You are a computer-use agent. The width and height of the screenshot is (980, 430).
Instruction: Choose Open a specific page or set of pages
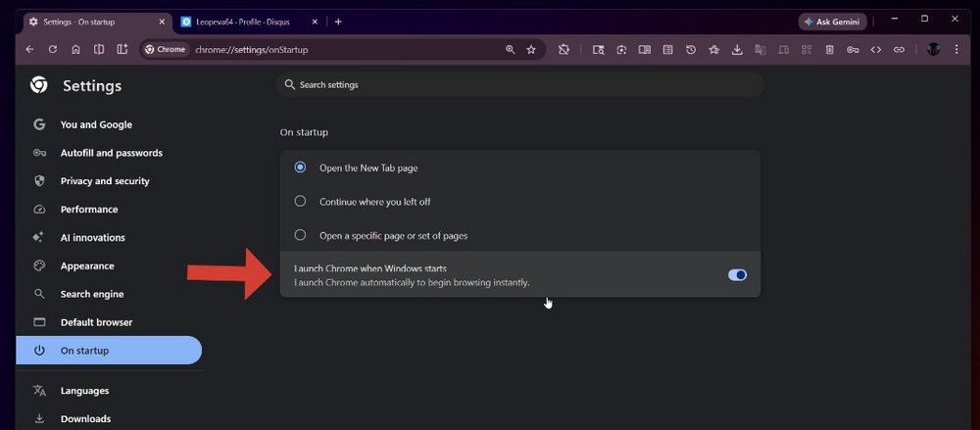pos(301,235)
